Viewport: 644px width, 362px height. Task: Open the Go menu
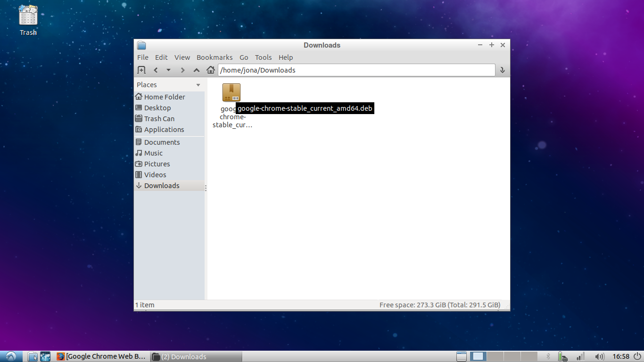(x=244, y=57)
